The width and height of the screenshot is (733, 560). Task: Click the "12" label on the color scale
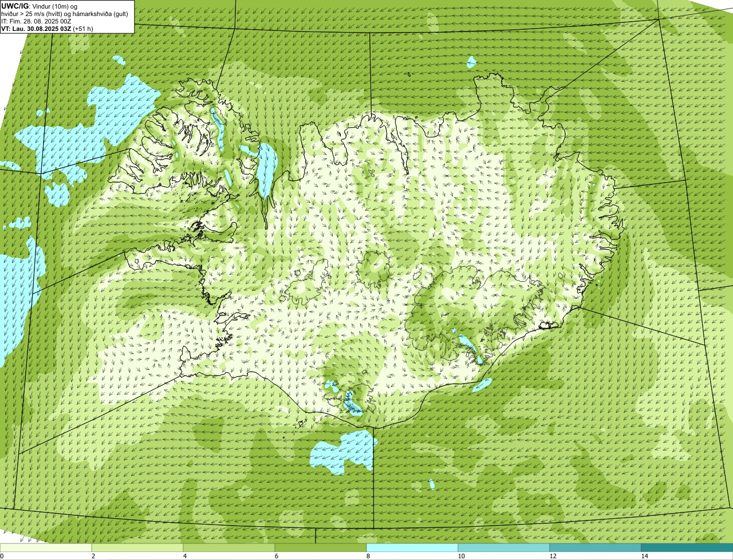pos(553,556)
